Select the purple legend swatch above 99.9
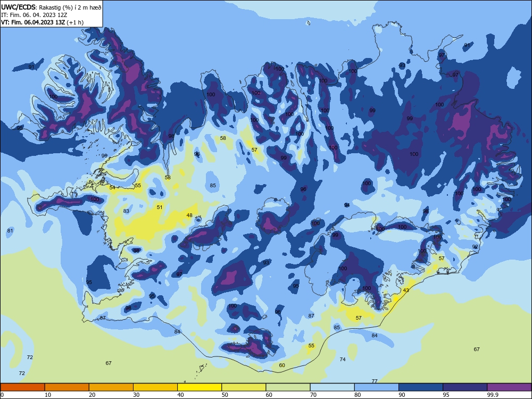The height and width of the screenshot is (399, 532). (509, 387)
